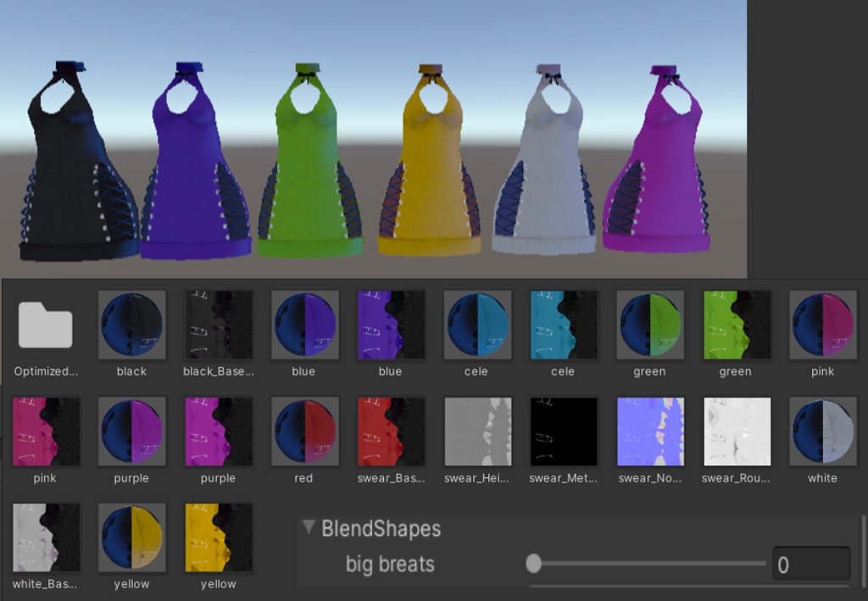Select the purple texture asset
The width and height of the screenshot is (868, 601).
218,431
